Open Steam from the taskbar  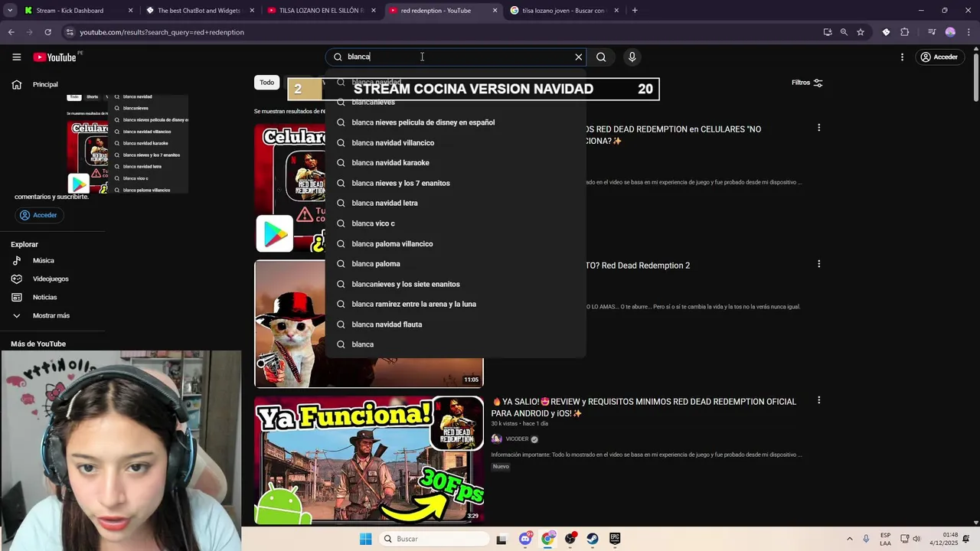click(x=593, y=539)
